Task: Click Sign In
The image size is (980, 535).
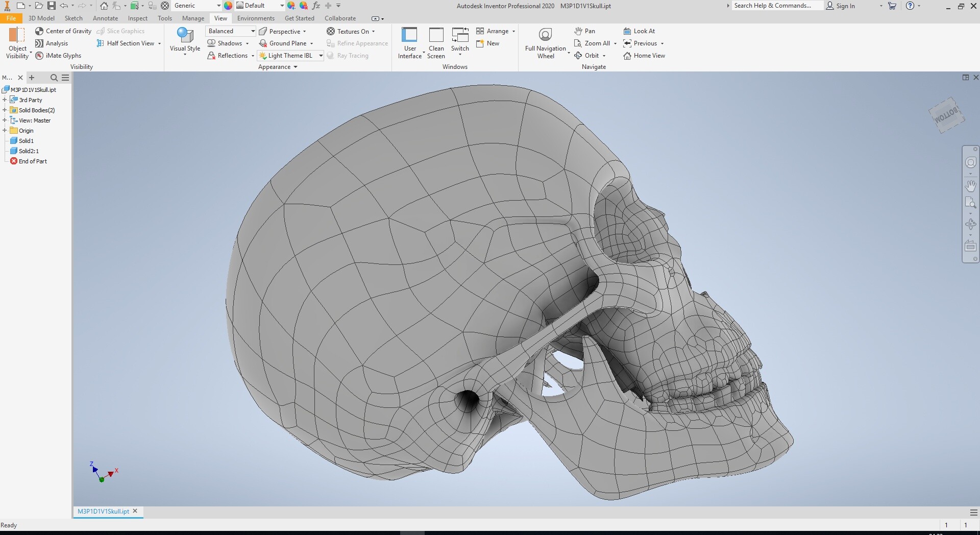Action: pyautogui.click(x=841, y=6)
